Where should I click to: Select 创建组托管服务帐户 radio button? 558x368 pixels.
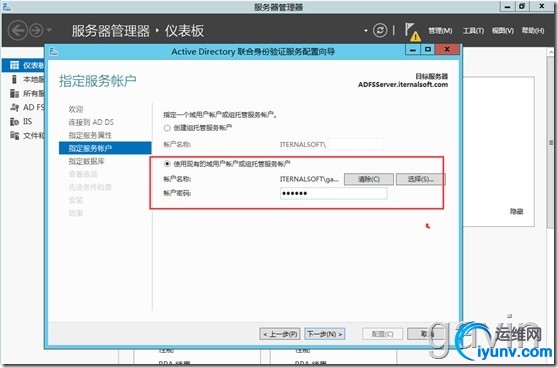click(x=167, y=128)
